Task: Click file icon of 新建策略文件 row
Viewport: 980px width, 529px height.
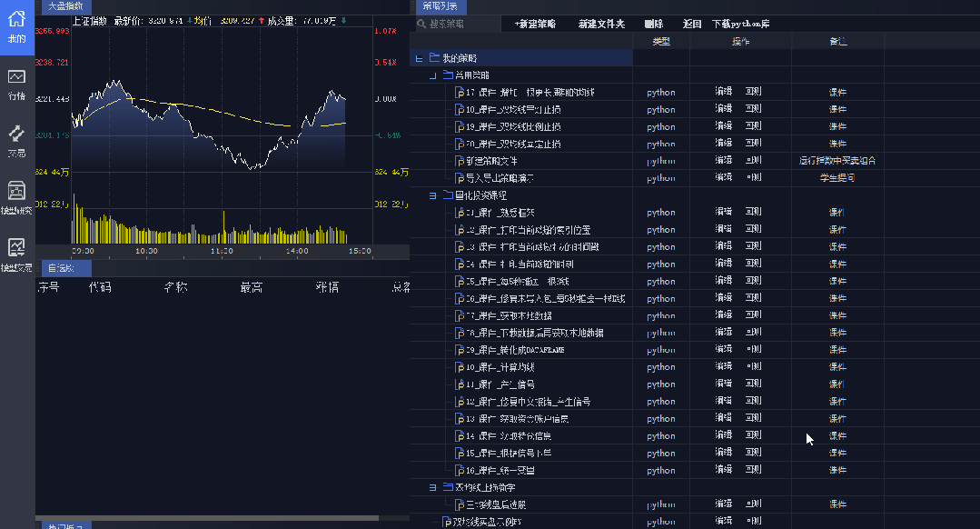Action: 460,161
